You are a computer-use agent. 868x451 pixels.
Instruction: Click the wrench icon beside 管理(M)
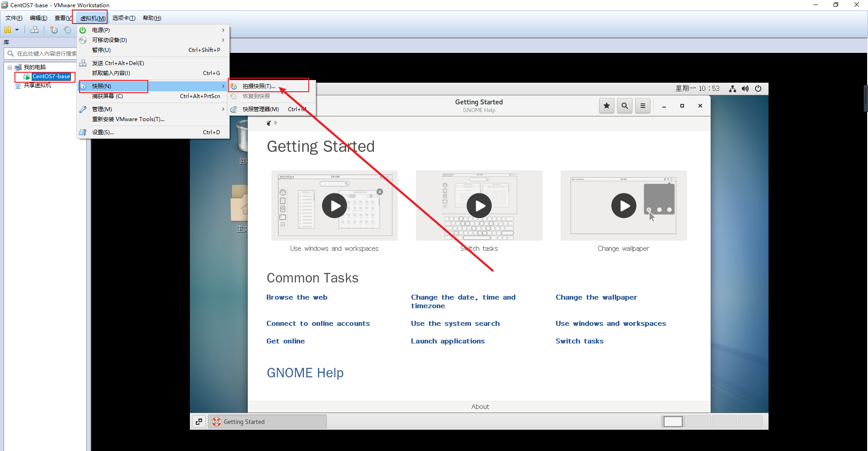pyautogui.click(x=83, y=109)
